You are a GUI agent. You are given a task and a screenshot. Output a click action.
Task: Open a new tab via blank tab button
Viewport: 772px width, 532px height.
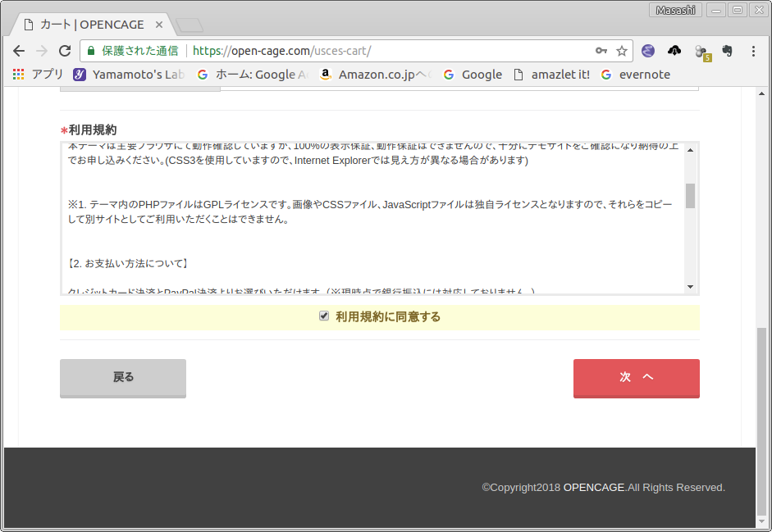point(190,25)
